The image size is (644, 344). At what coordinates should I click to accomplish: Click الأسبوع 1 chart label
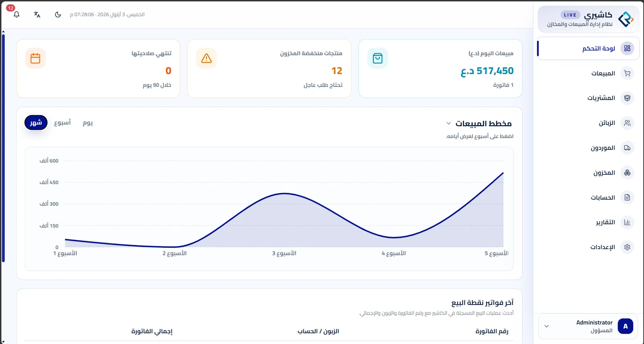tap(65, 253)
